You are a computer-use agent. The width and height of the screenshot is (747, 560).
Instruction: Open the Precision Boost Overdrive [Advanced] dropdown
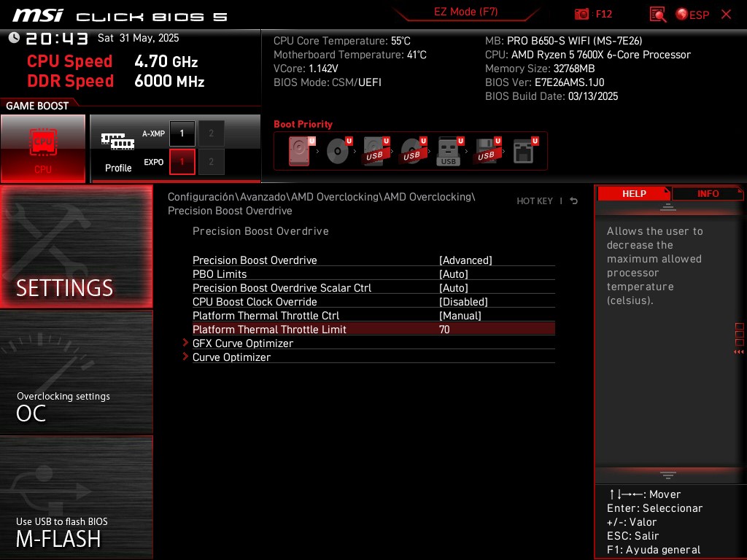click(x=465, y=260)
